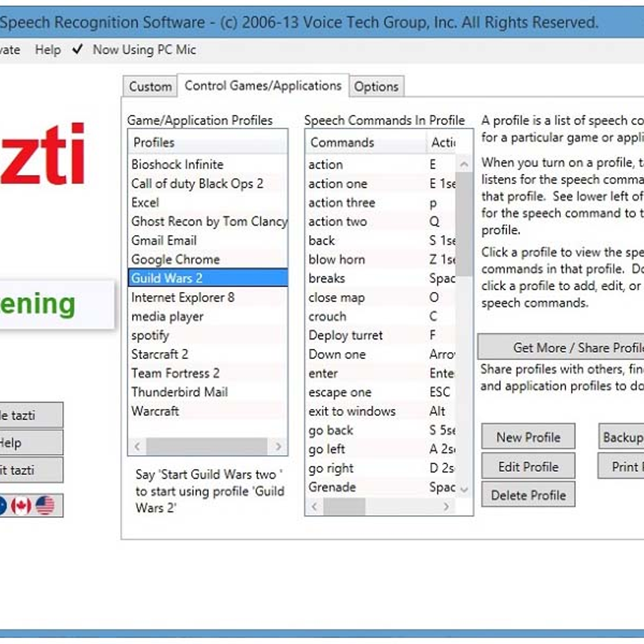This screenshot has height=644, width=644.
Task: Click the Action column header
Action: (x=442, y=143)
